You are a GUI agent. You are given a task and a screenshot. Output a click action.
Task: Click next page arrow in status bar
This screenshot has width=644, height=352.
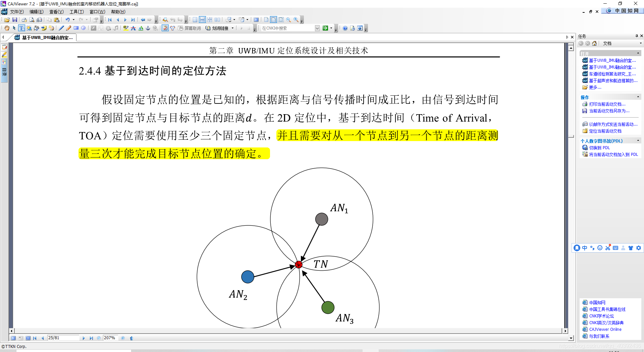[84, 338]
